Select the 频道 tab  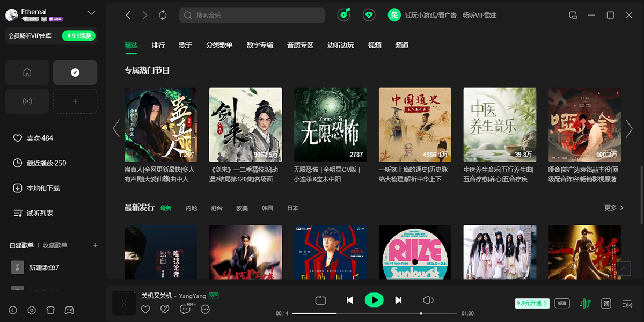point(402,45)
